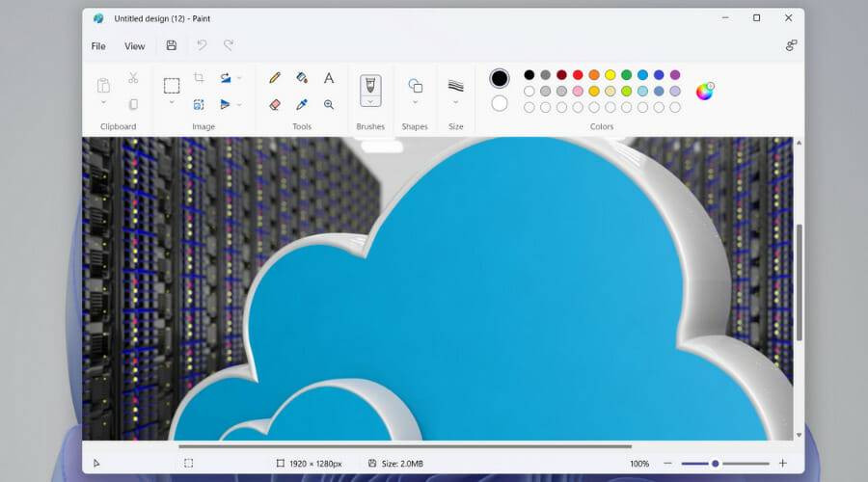Expand the Rotate dropdown arrow

[240, 78]
